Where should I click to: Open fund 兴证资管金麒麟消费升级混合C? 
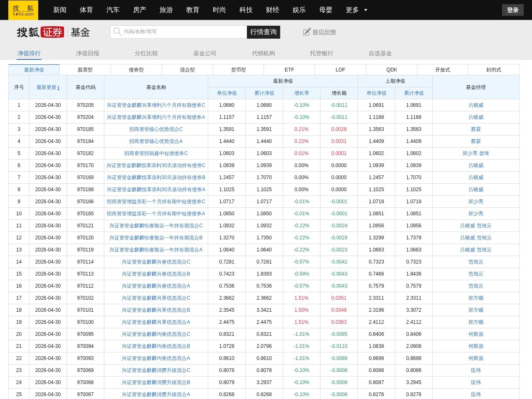click(156, 370)
